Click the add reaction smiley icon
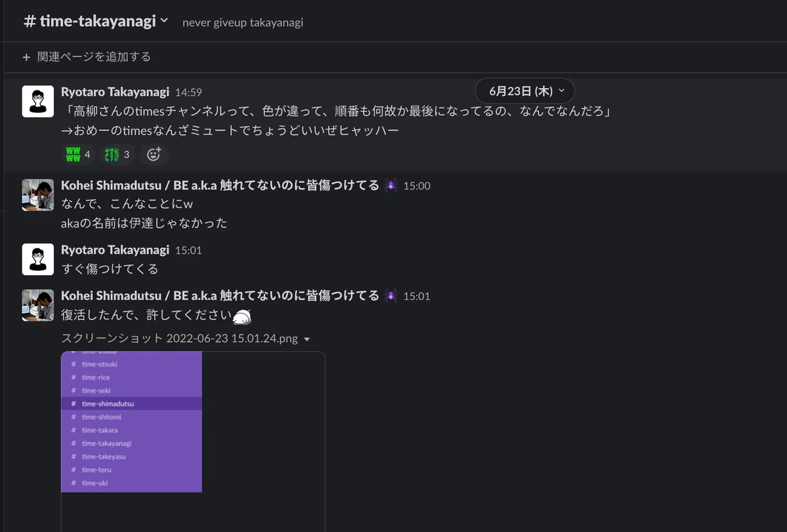787x532 pixels. pos(154,155)
